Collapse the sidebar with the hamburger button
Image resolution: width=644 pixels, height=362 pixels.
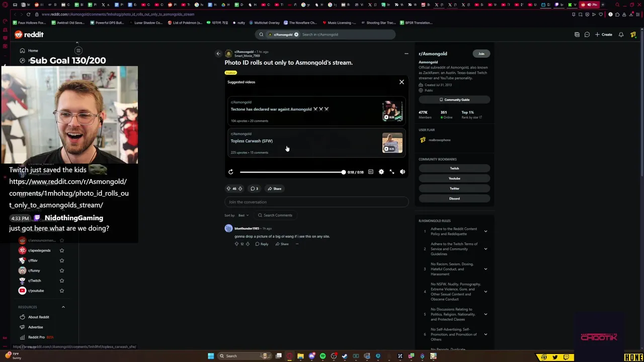(78, 51)
